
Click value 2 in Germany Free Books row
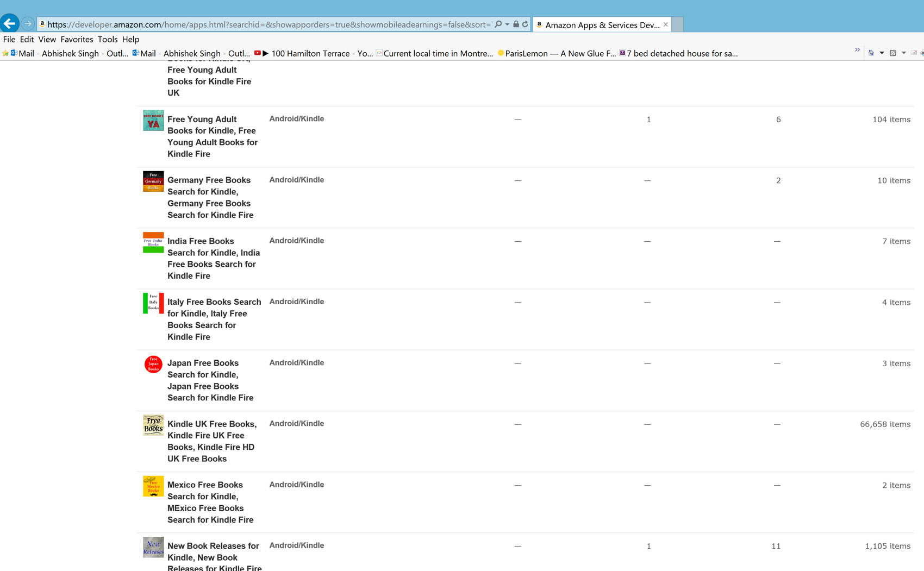pyautogui.click(x=778, y=180)
